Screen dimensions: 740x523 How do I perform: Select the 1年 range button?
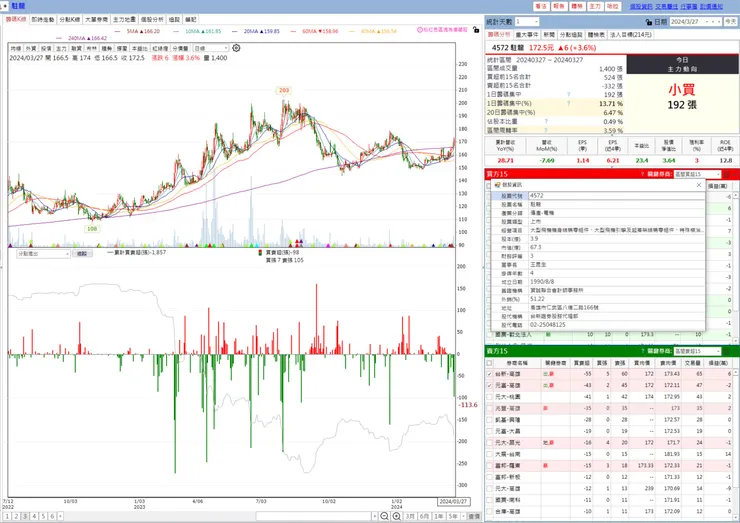pyautogui.click(x=439, y=516)
